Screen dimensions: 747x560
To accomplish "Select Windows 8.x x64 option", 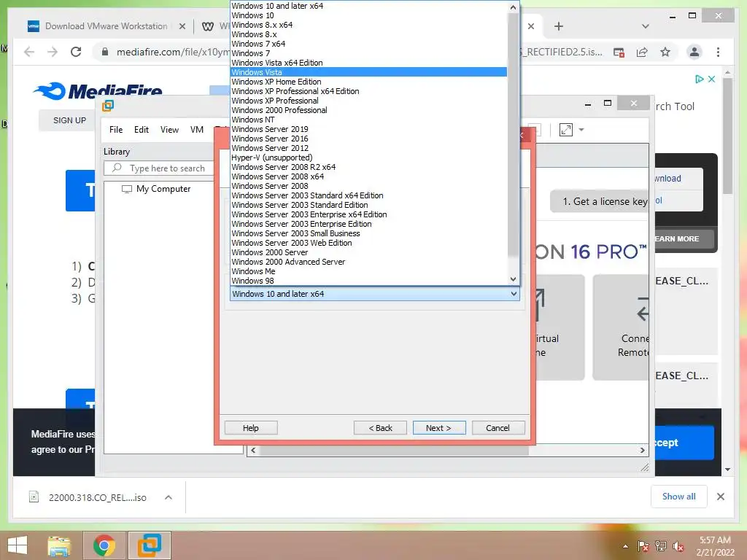I will (x=368, y=25).
